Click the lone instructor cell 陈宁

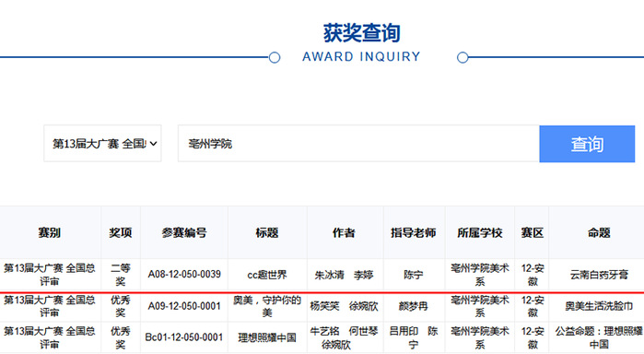[413, 275]
